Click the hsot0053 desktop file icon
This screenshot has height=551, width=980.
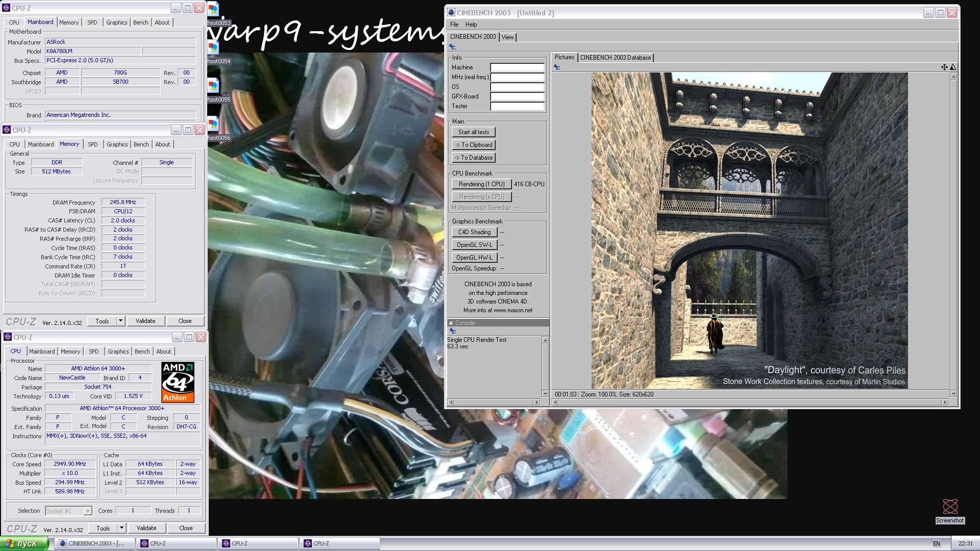tap(213, 9)
